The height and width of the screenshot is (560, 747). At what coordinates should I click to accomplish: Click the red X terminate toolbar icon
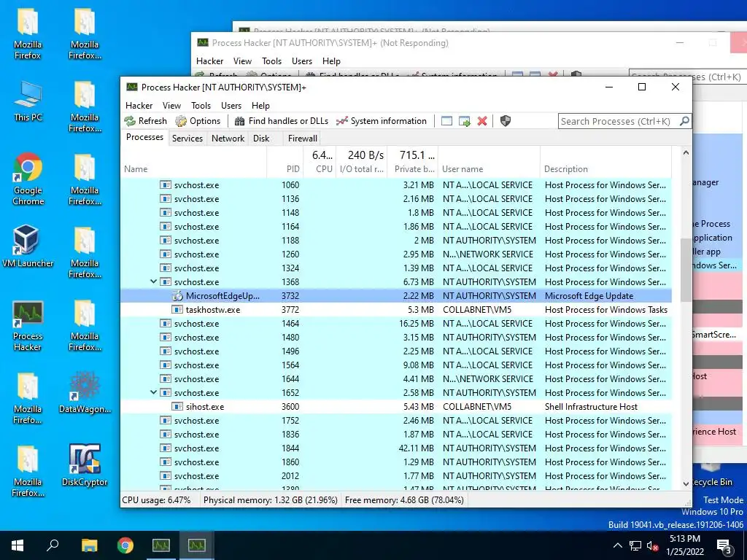(x=482, y=121)
